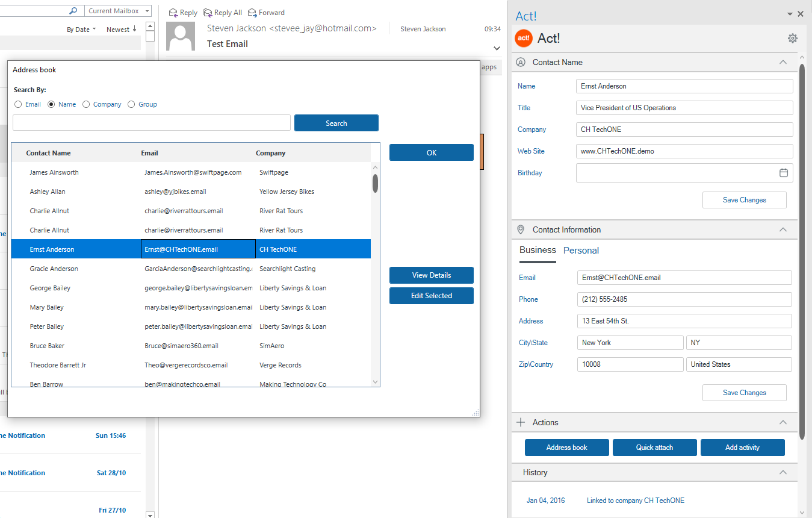812x518 pixels.
Task: Open Act! add-in settings via gear icon
Action: click(792, 38)
